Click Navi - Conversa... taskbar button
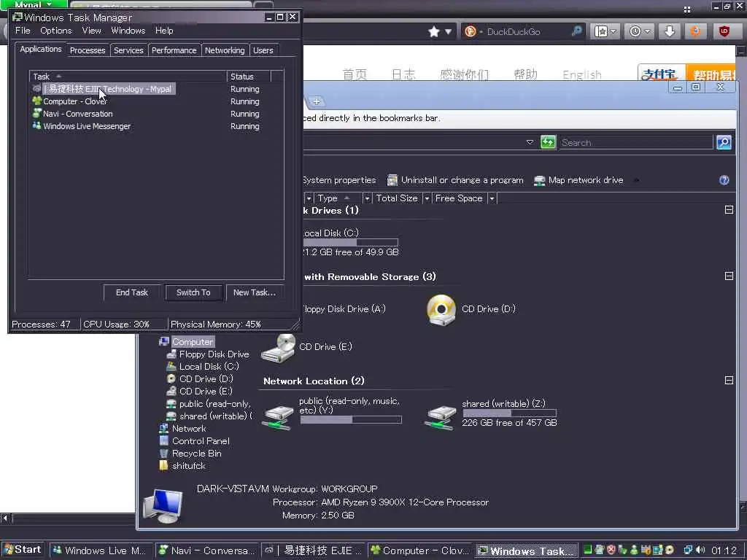The height and width of the screenshot is (560, 747). click(x=206, y=551)
